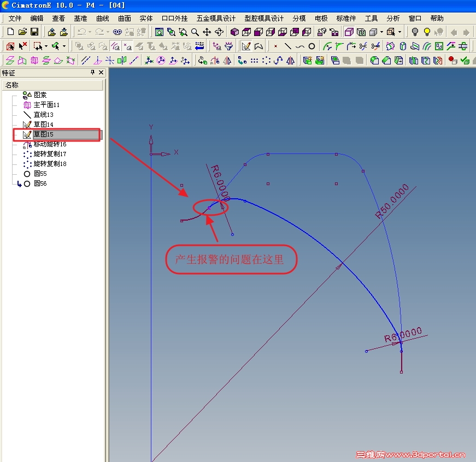Open the gray shading cube dropdown arrow

pyautogui.click(x=381, y=32)
